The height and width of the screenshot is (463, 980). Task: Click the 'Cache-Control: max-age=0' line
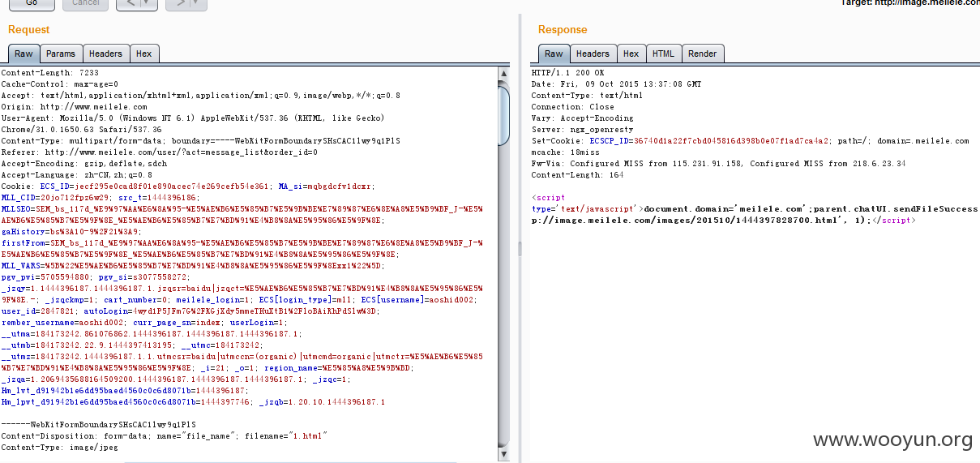click(x=59, y=84)
